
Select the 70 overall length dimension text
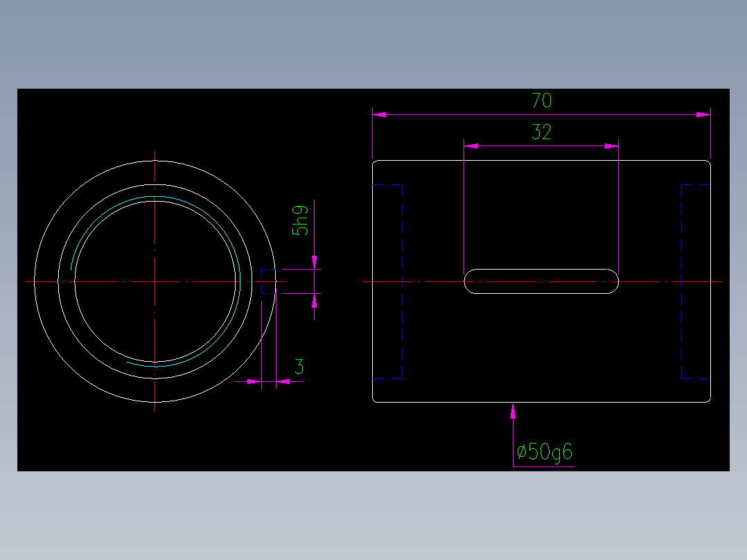(541, 100)
